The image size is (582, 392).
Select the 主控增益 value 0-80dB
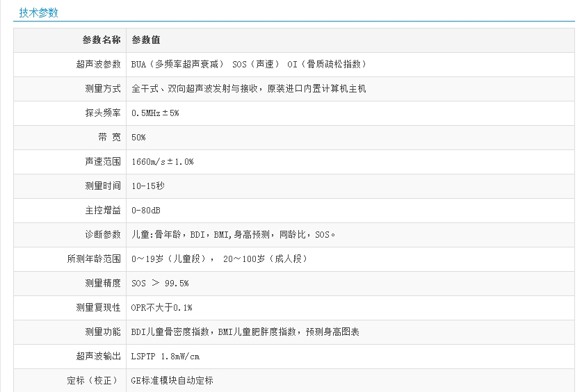[x=146, y=210]
